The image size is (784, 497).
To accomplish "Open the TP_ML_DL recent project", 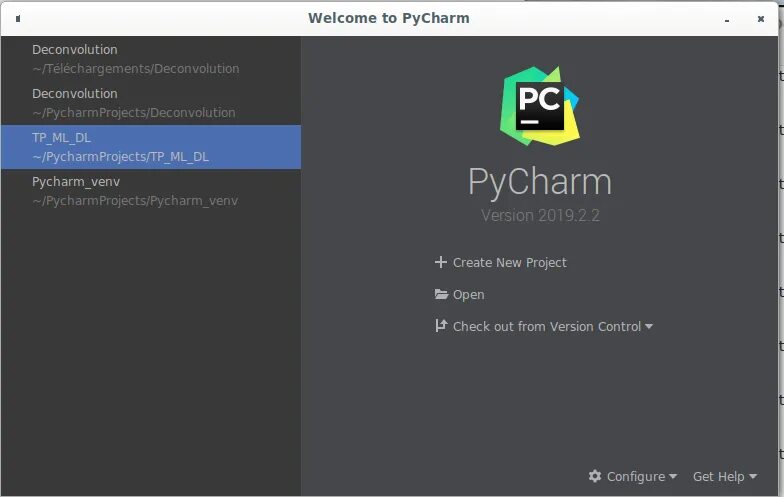I will pyautogui.click(x=150, y=146).
